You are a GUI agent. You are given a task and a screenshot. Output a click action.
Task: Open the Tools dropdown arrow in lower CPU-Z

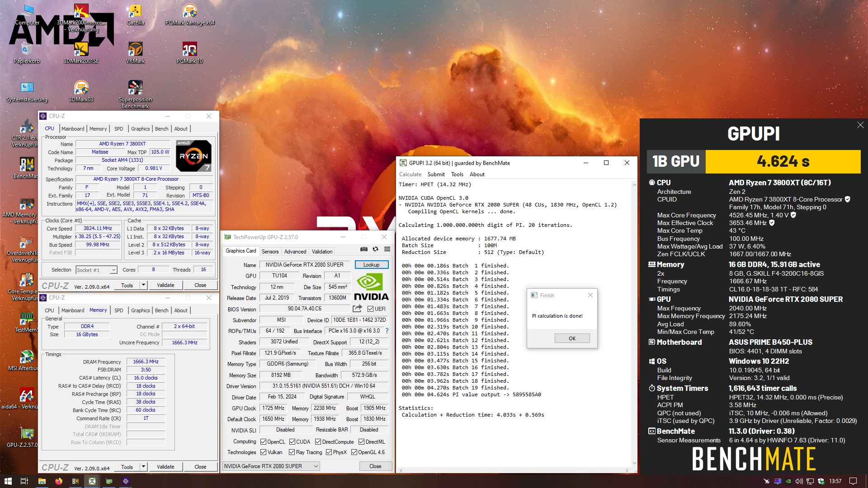pyautogui.click(x=143, y=467)
